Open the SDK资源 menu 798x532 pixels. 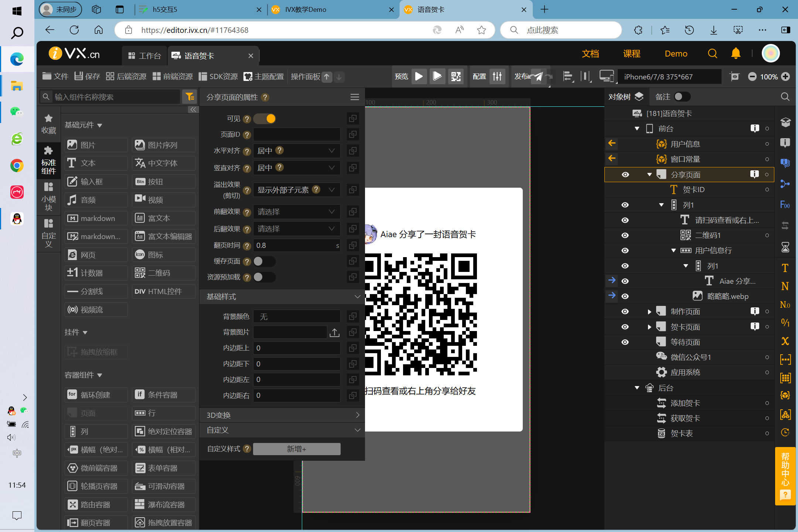(x=218, y=76)
